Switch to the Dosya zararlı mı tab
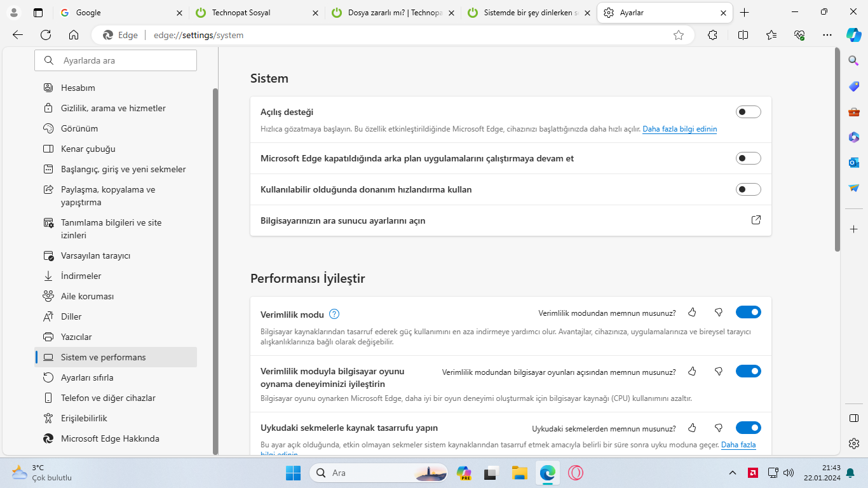This screenshot has height=488, width=868. click(393, 13)
